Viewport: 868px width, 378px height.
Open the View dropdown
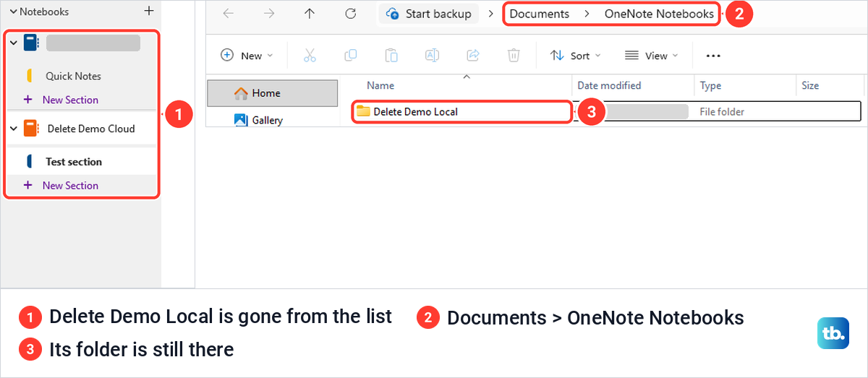point(651,56)
